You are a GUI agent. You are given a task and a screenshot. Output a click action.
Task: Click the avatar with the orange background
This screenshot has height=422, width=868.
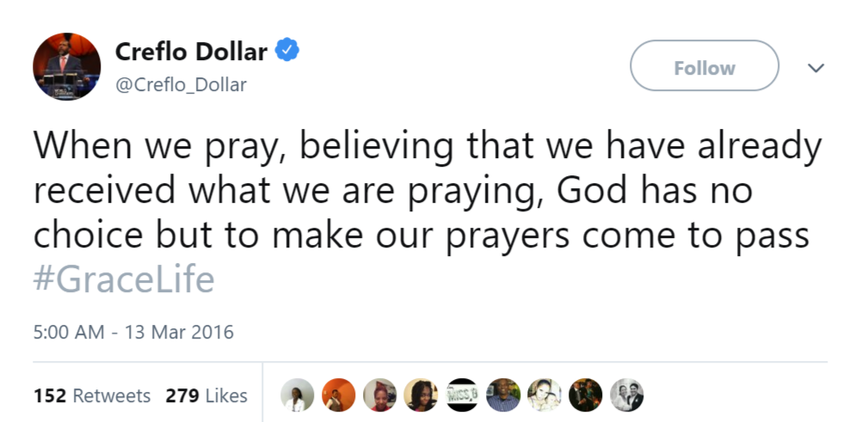click(339, 395)
